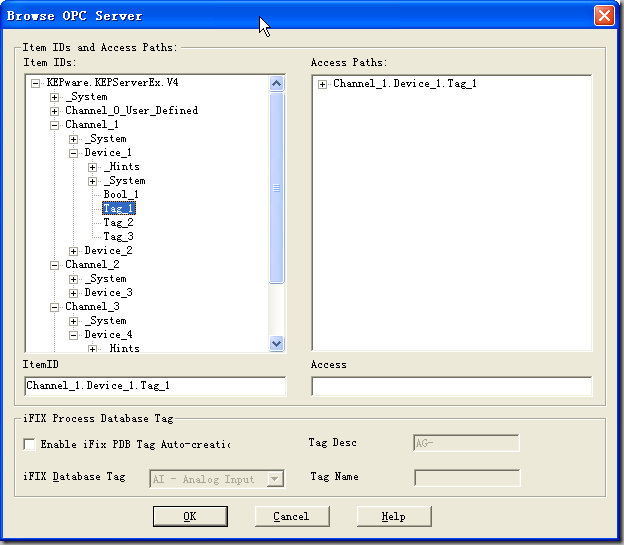
Task: Click the Tag Name field
Action: [x=467, y=478]
